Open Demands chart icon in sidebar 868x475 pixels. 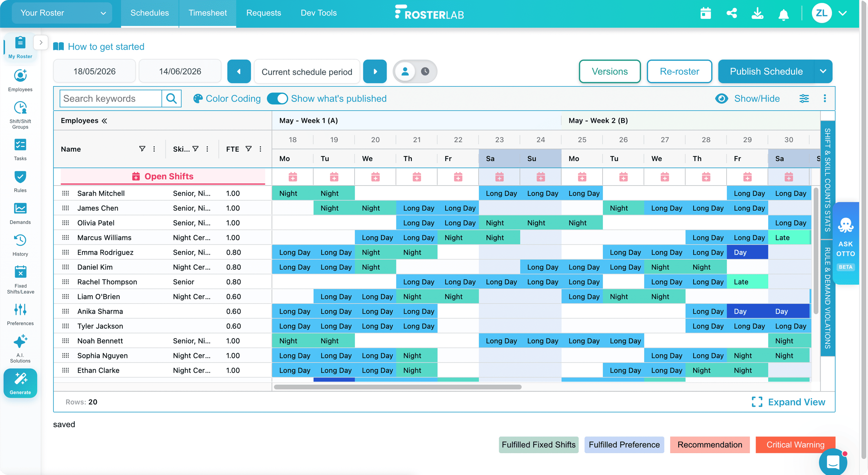click(x=20, y=213)
